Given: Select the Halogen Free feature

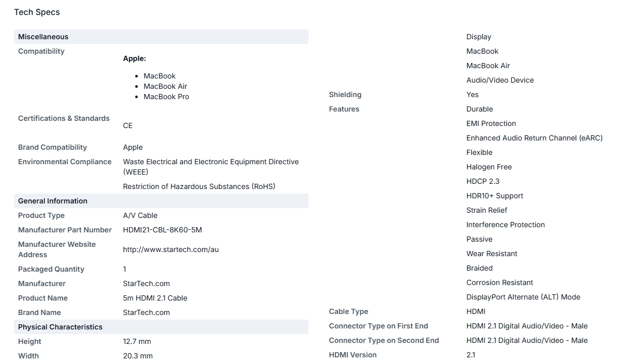Looking at the screenshot, I should click(x=489, y=167).
